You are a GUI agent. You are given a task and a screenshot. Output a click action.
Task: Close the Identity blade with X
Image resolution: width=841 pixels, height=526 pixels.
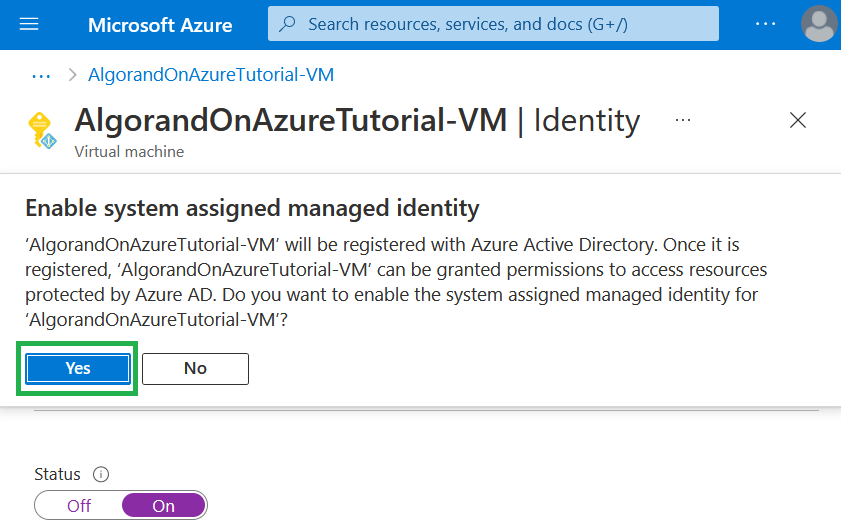[797, 121]
